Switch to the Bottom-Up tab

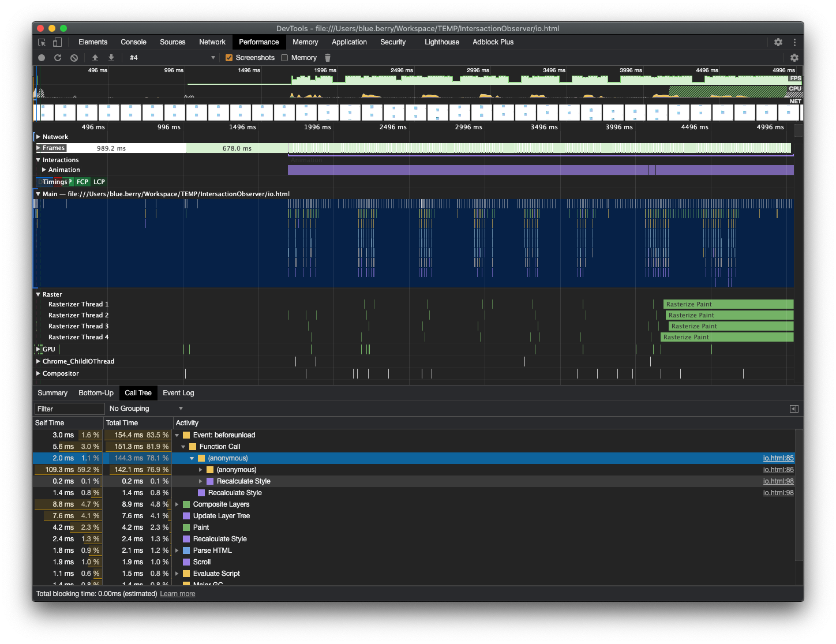point(96,393)
